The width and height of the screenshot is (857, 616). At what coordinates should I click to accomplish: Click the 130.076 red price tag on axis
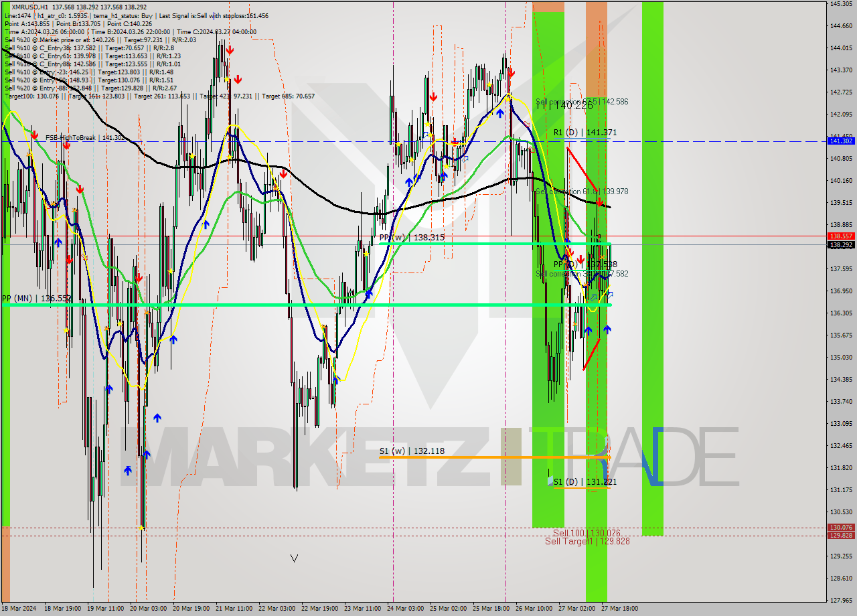pyautogui.click(x=841, y=528)
